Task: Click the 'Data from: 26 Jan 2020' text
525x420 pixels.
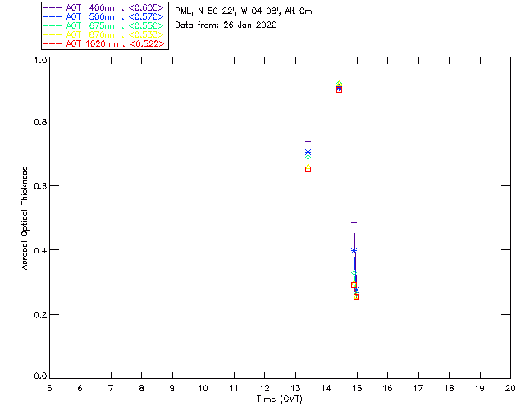Action: (x=226, y=25)
